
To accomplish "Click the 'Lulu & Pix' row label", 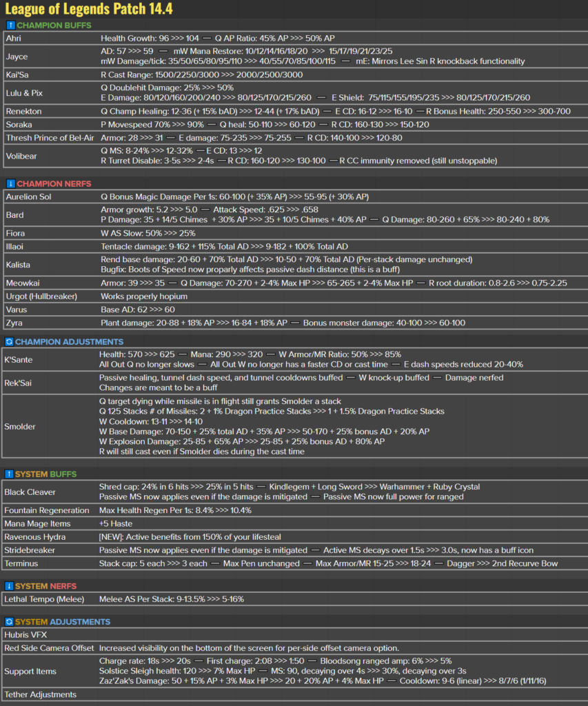I will pos(24,93).
